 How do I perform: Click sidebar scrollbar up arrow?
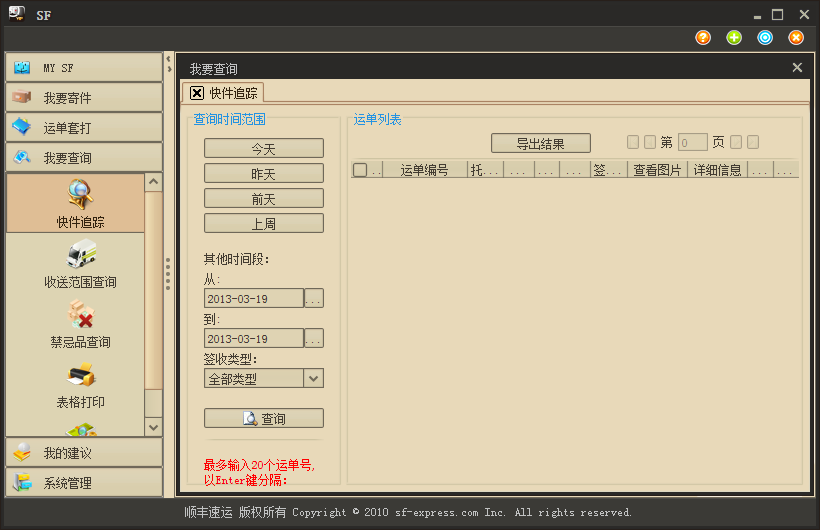click(x=153, y=182)
